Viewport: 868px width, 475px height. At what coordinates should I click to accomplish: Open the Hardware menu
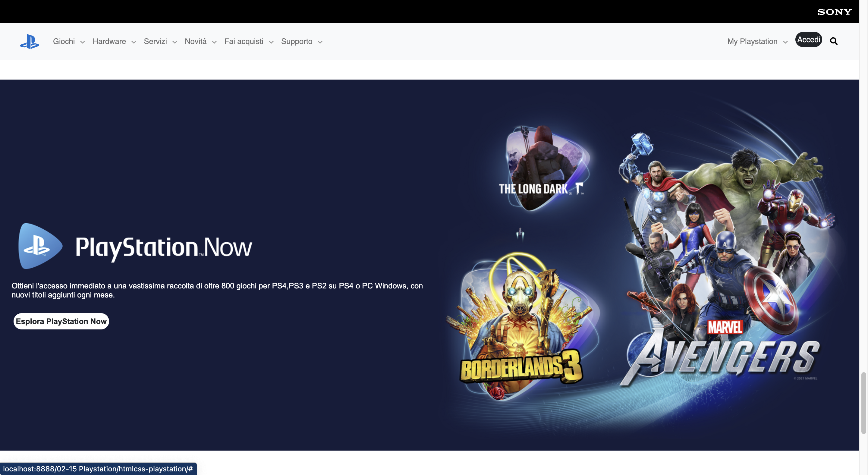109,41
